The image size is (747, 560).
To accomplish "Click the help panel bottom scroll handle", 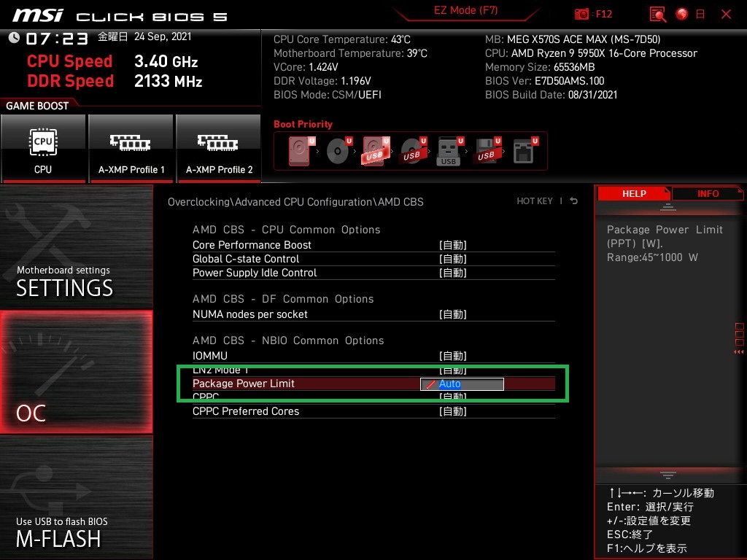I will (668, 475).
